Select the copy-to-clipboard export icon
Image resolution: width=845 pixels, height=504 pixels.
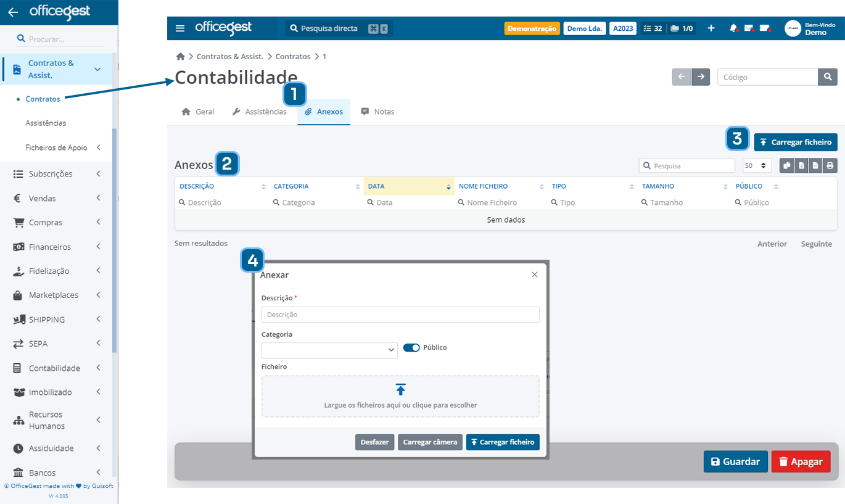pyautogui.click(x=786, y=165)
